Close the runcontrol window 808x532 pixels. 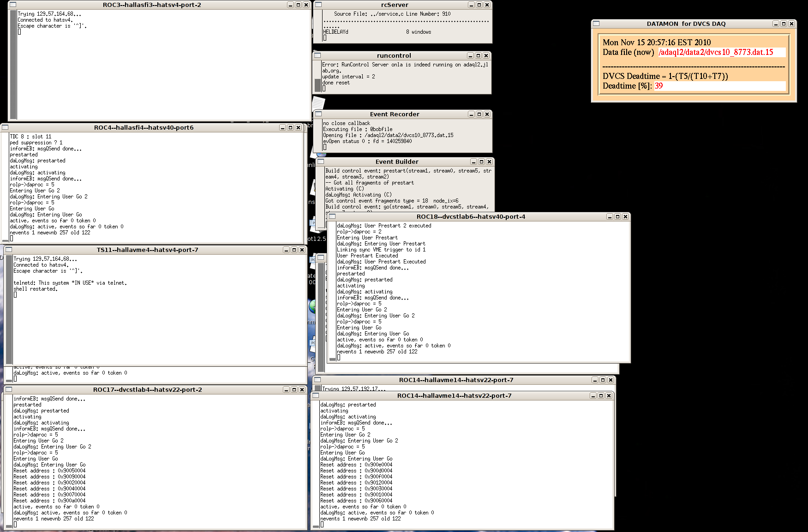point(486,56)
